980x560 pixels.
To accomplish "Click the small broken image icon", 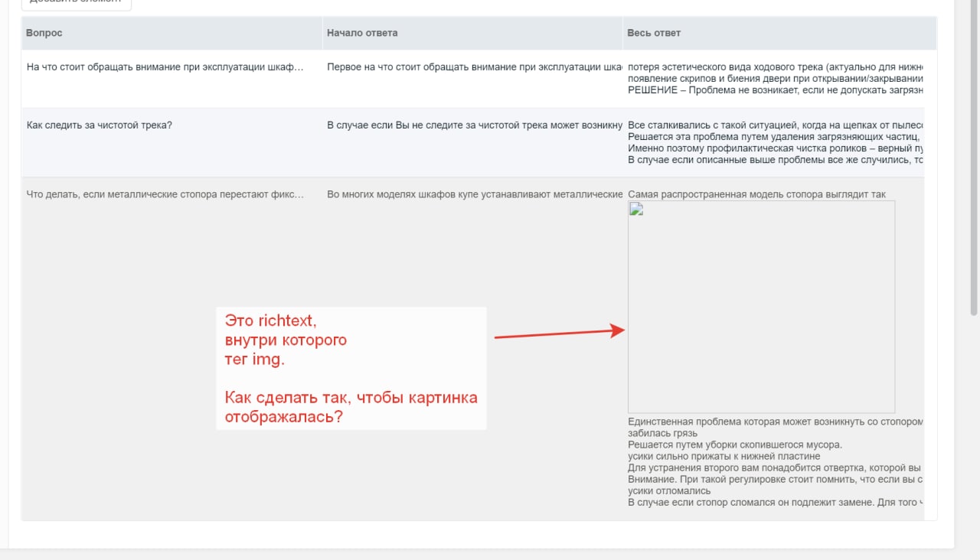I will click(635, 208).
